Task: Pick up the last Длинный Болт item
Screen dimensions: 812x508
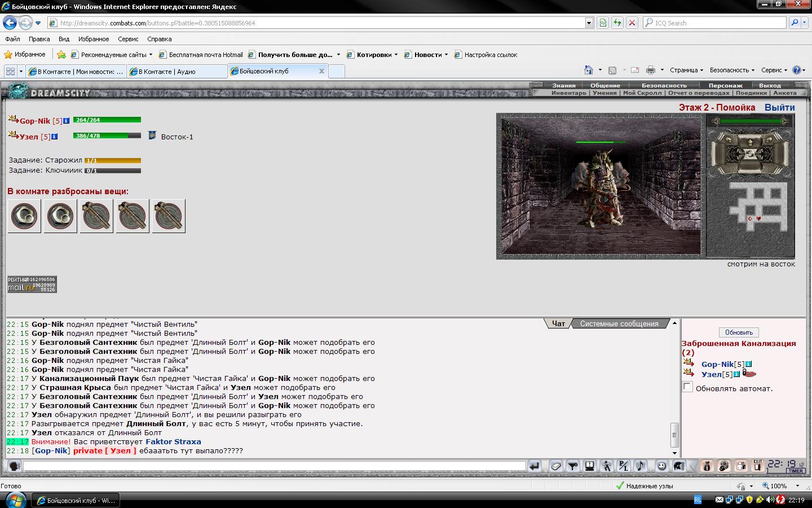Action: coord(169,216)
